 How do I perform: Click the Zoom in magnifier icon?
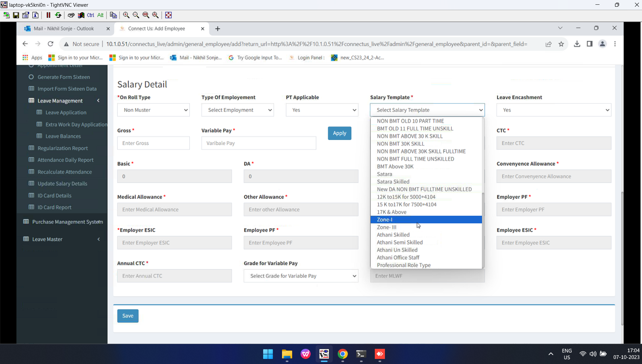[126, 15]
